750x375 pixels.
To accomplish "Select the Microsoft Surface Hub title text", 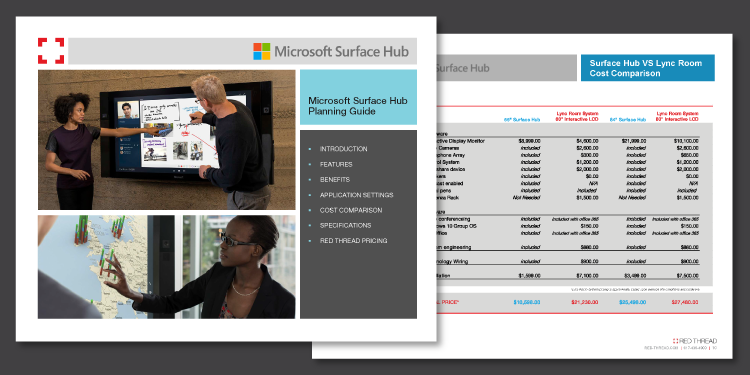I will 342,51.
